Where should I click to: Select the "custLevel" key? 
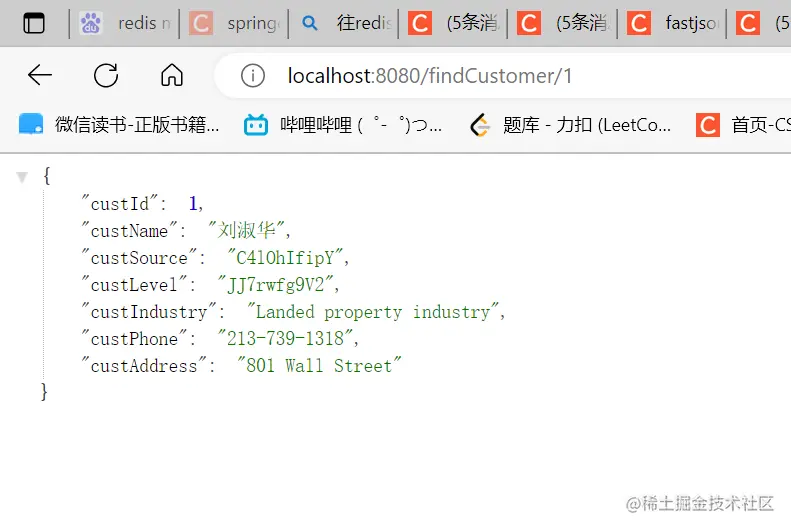(135, 285)
